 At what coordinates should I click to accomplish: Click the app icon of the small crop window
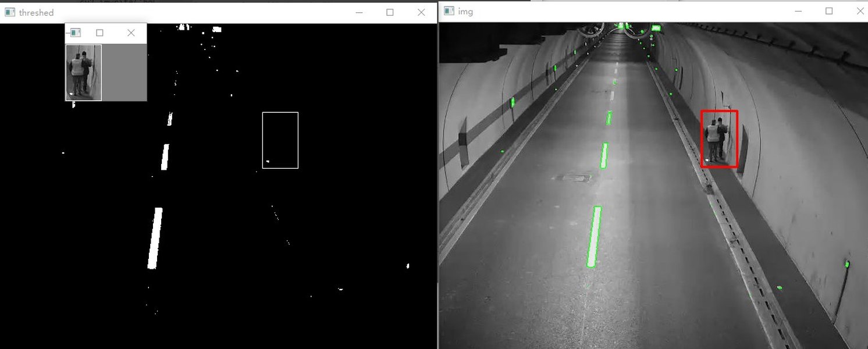click(x=76, y=33)
